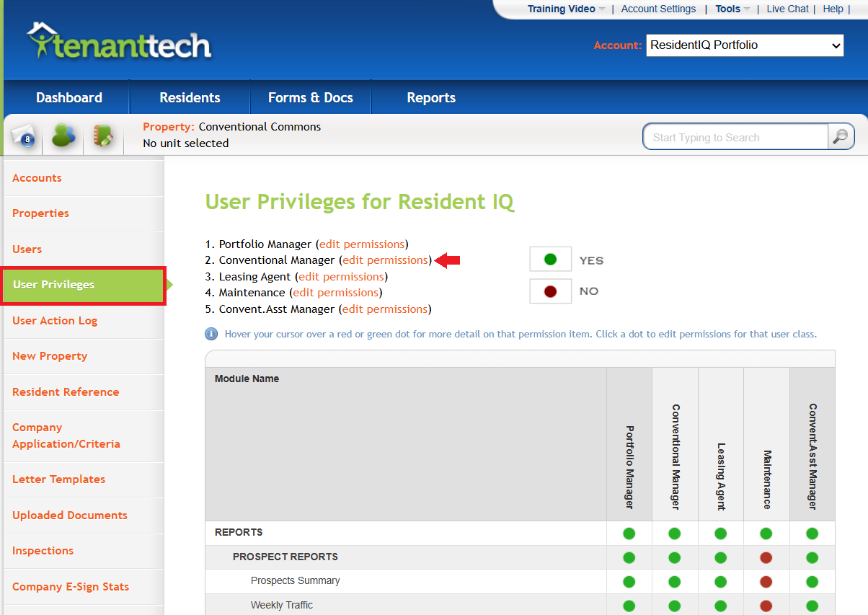868x615 pixels.
Task: Toggle REPORTS permission dot for Conventional Manager
Action: coord(674,534)
